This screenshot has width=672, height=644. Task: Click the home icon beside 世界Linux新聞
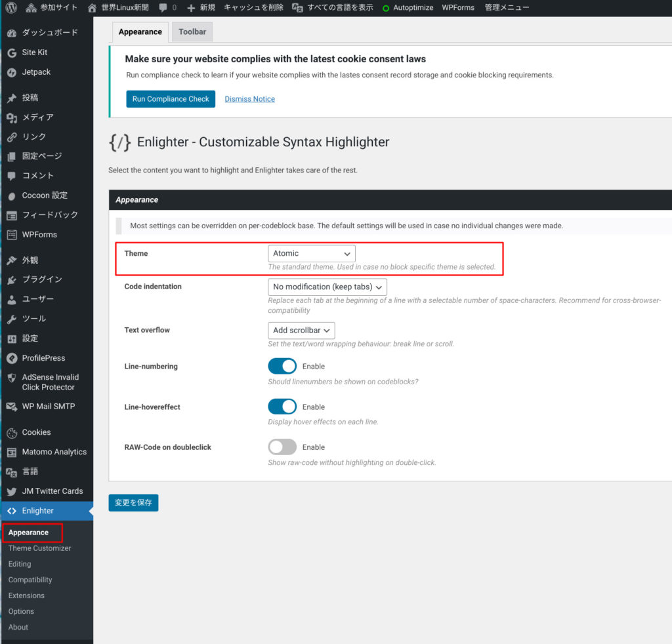coord(92,8)
